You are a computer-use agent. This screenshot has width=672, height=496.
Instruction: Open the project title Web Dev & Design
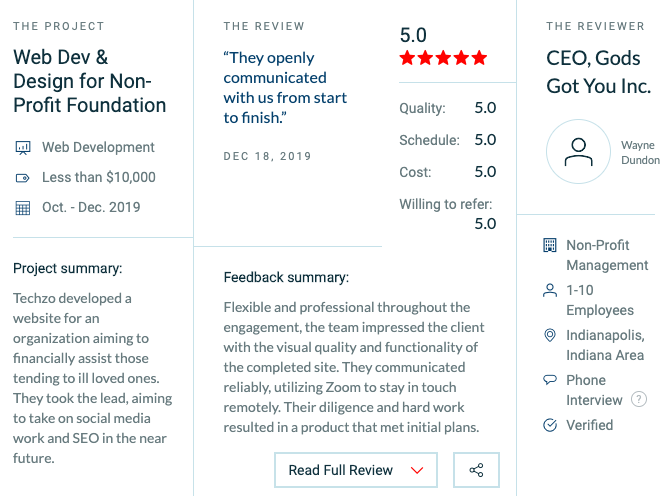click(90, 81)
